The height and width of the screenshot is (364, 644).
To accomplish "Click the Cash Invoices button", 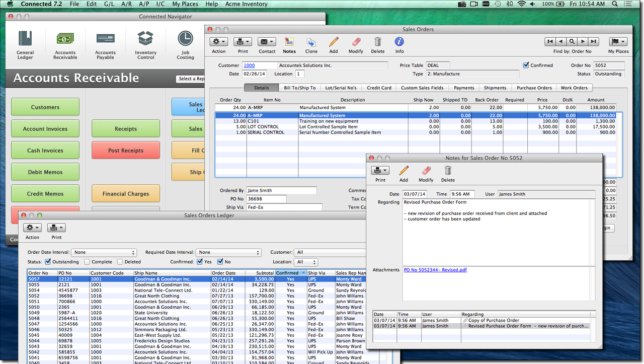I will [45, 150].
